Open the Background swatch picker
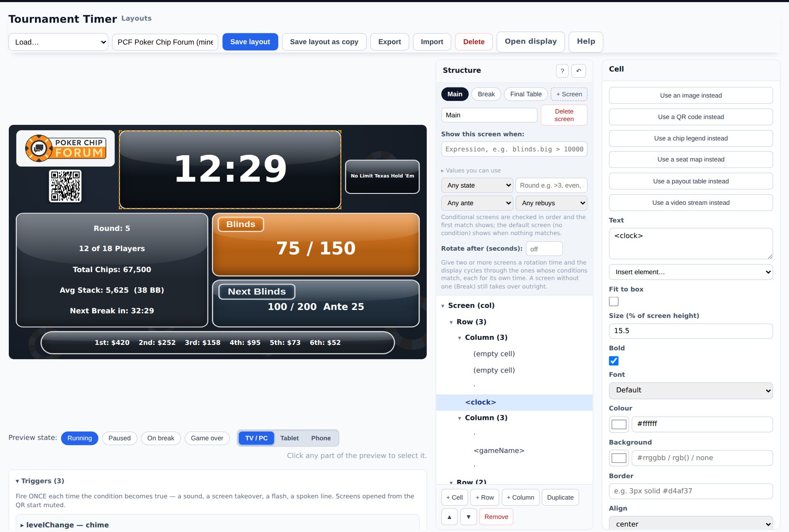 [x=619, y=458]
